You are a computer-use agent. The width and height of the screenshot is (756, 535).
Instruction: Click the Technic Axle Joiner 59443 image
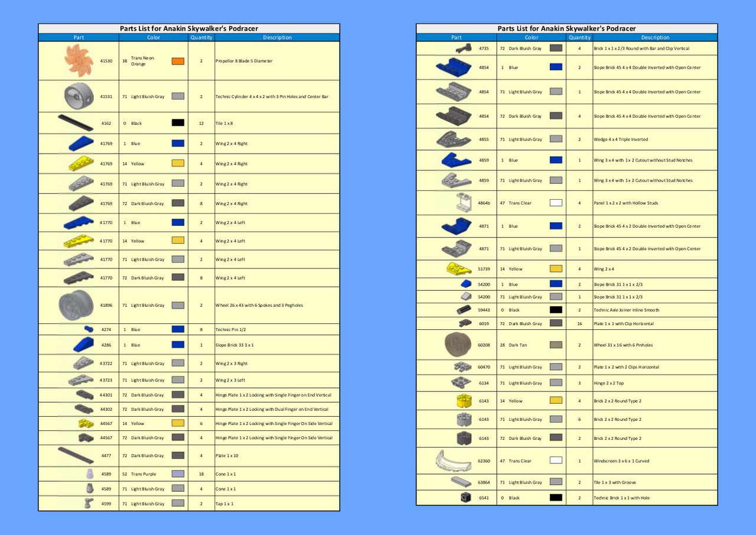tap(464, 310)
